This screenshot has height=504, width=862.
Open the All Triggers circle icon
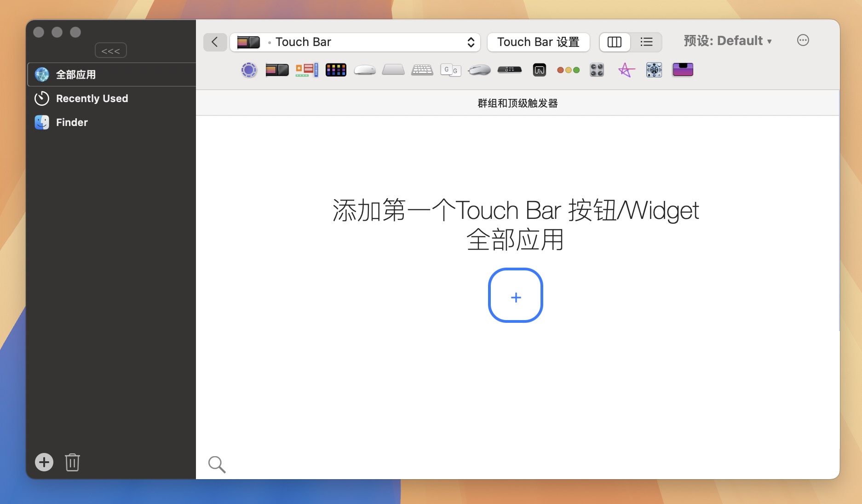(249, 70)
